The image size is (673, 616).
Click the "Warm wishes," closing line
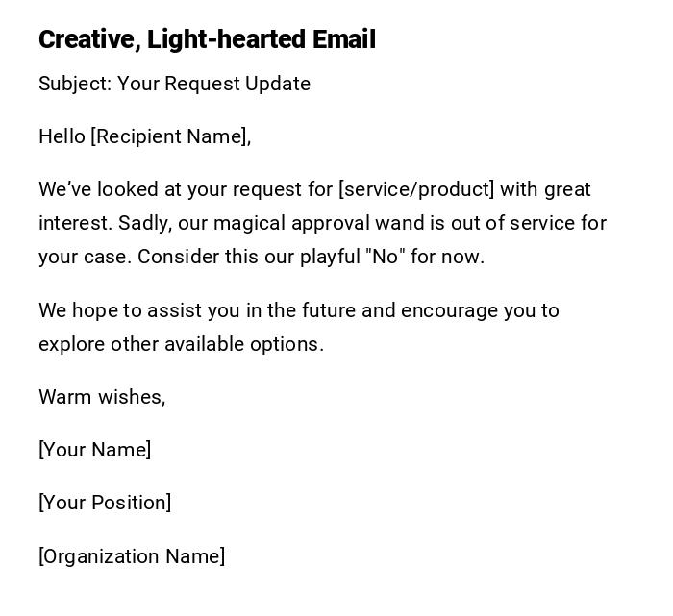point(102,397)
